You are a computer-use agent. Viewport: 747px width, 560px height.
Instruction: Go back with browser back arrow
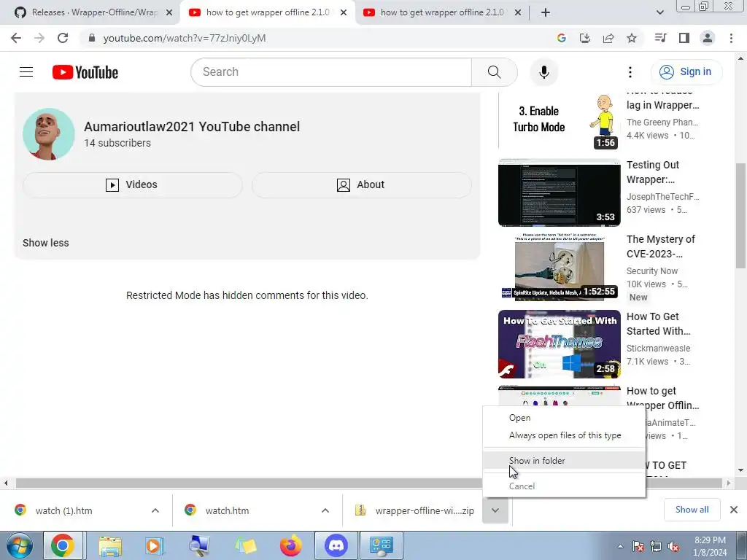coord(16,38)
